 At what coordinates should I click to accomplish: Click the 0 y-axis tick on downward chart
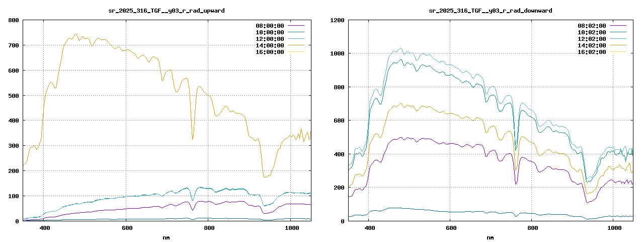tap(342, 221)
